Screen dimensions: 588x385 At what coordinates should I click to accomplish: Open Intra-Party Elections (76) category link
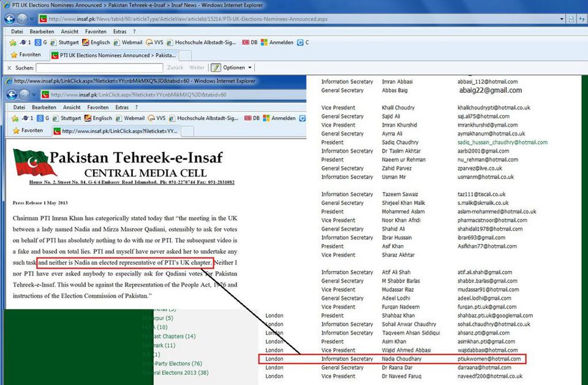click(x=173, y=364)
